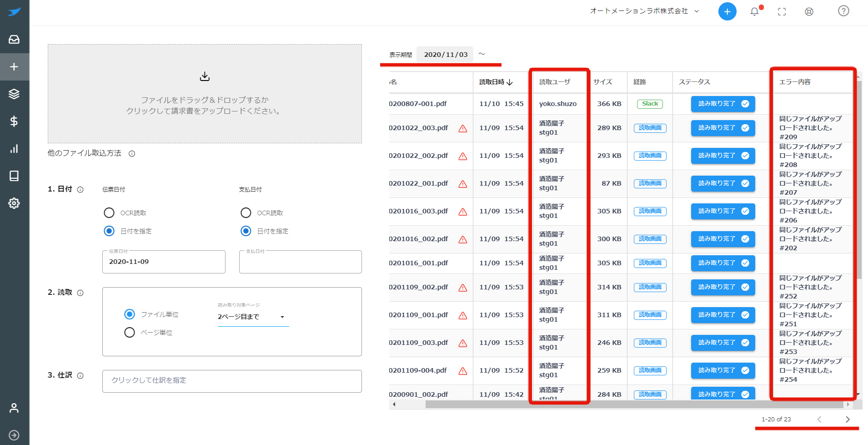Image resolution: width=868 pixels, height=445 pixels.
Task: Select OCR読取 under 支払日付
Action: point(246,213)
